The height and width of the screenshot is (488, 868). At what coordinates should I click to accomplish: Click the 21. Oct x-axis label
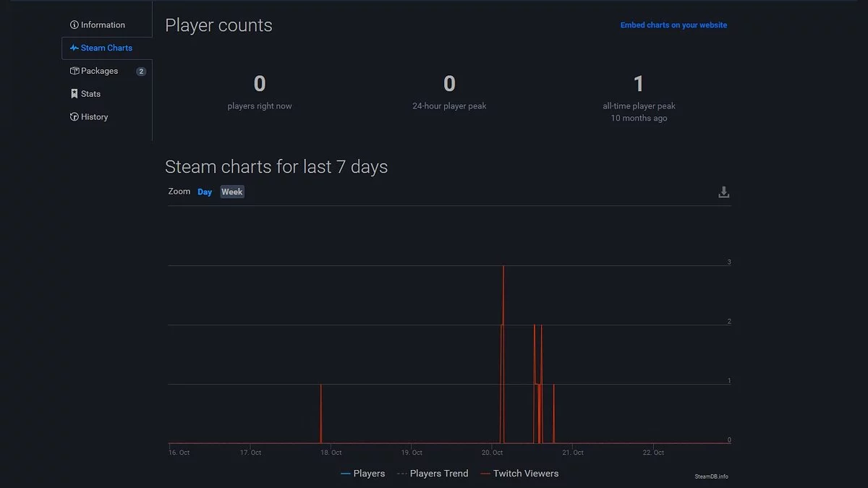(572, 453)
